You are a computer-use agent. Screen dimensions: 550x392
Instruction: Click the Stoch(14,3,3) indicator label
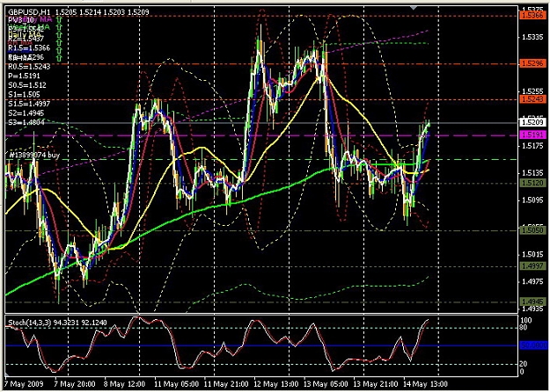[30, 323]
